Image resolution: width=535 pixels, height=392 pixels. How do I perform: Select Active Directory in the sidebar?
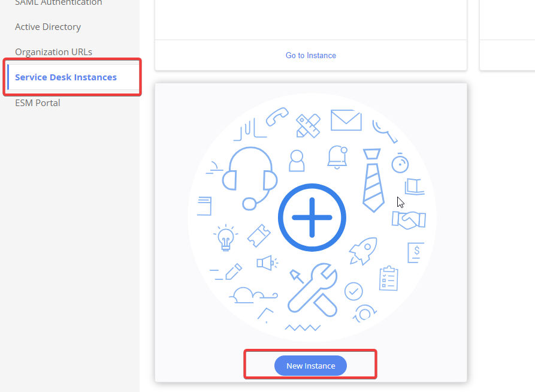point(48,27)
